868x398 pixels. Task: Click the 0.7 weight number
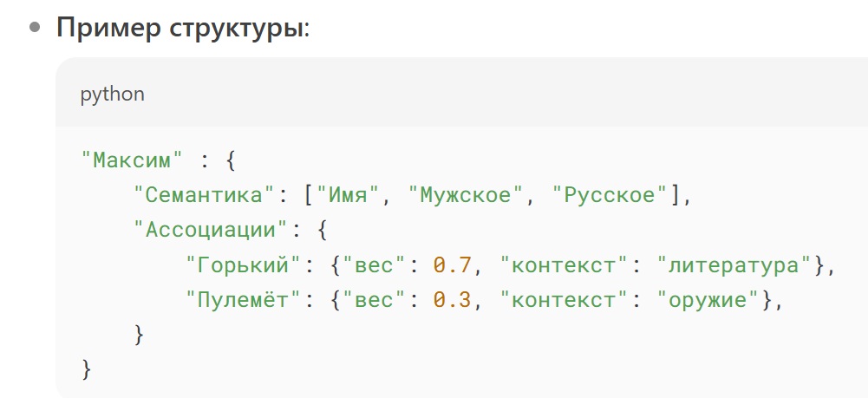(x=453, y=265)
